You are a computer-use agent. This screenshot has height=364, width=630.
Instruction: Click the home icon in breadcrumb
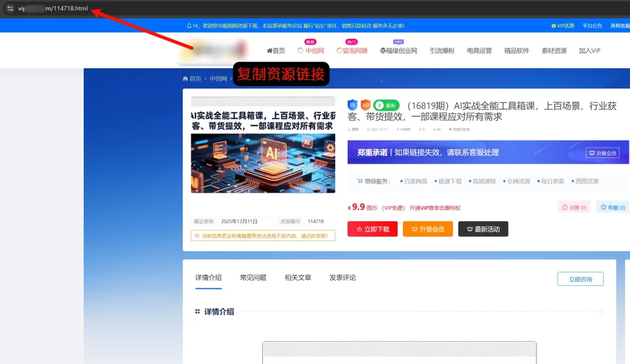186,79
